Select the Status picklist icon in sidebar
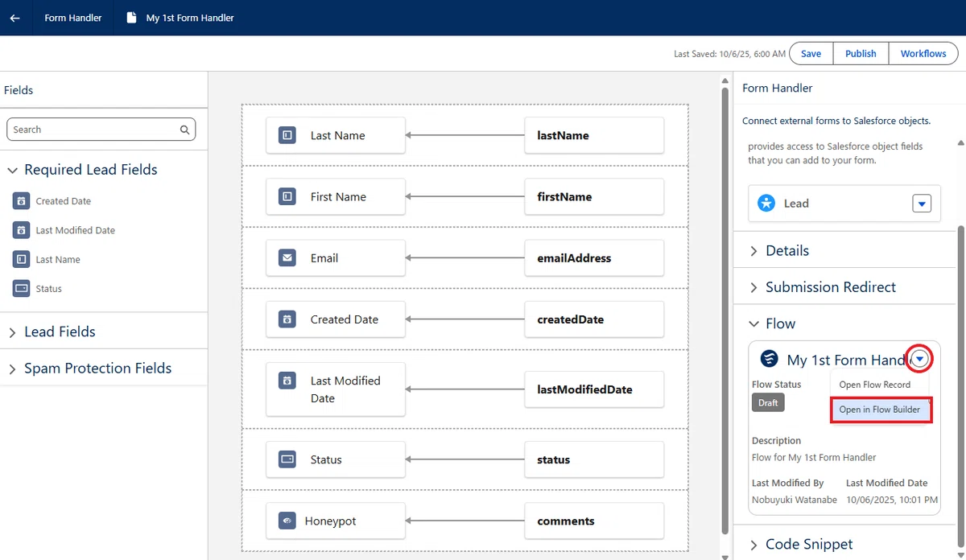 (21, 288)
